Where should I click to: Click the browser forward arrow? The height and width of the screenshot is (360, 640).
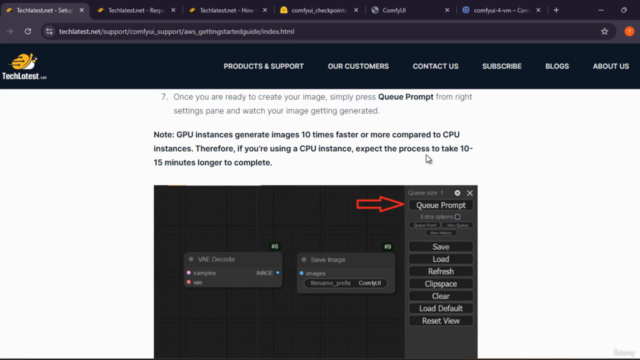[10, 31]
